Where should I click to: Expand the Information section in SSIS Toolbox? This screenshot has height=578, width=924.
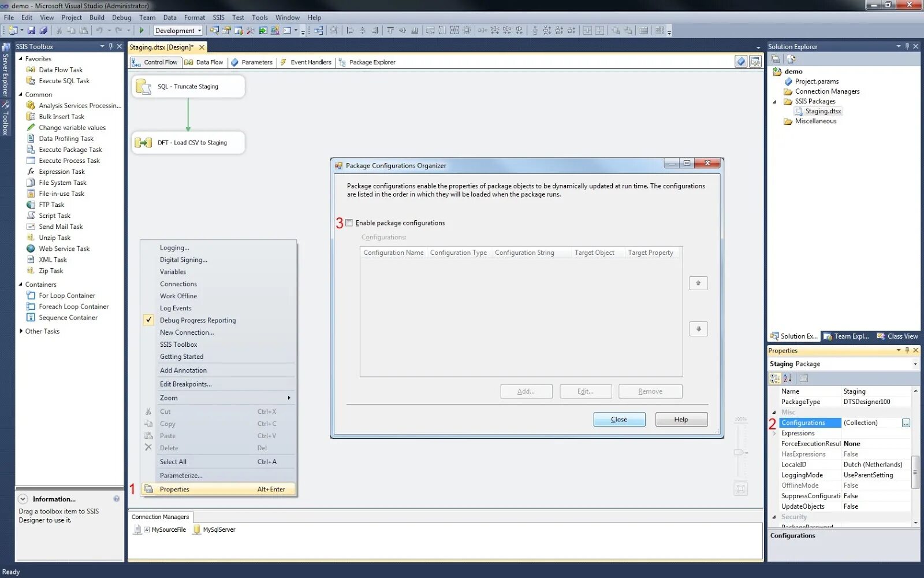(23, 499)
